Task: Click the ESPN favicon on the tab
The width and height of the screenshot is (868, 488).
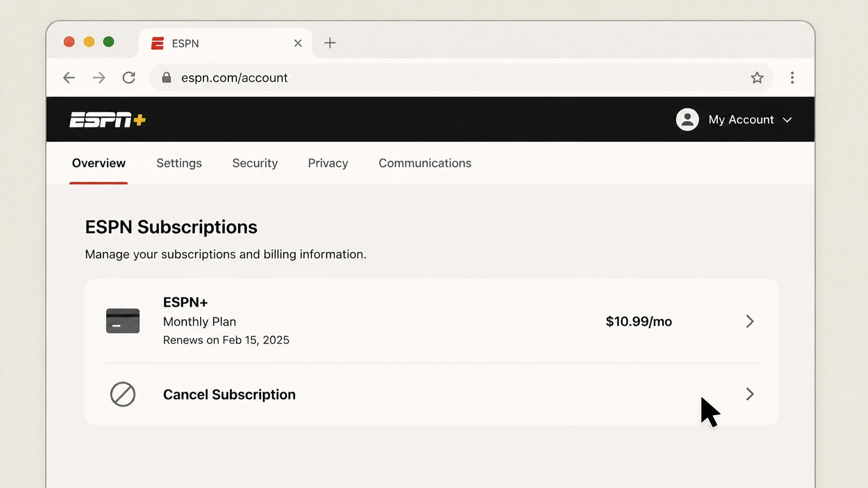Action: (158, 43)
